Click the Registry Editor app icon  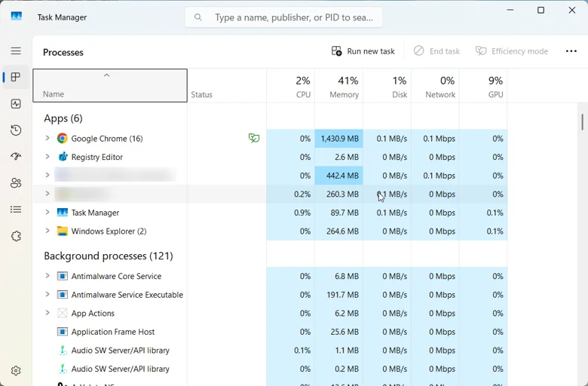pyautogui.click(x=63, y=157)
